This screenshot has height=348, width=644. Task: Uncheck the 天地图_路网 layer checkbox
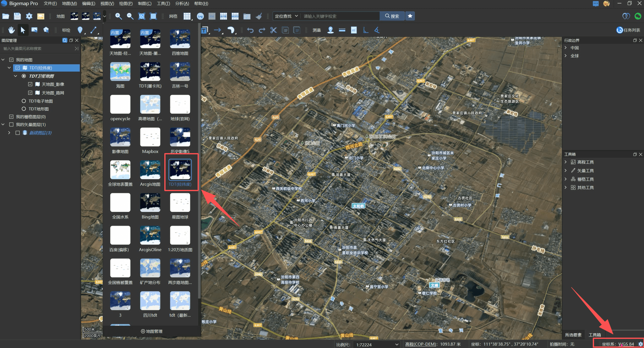[30, 93]
